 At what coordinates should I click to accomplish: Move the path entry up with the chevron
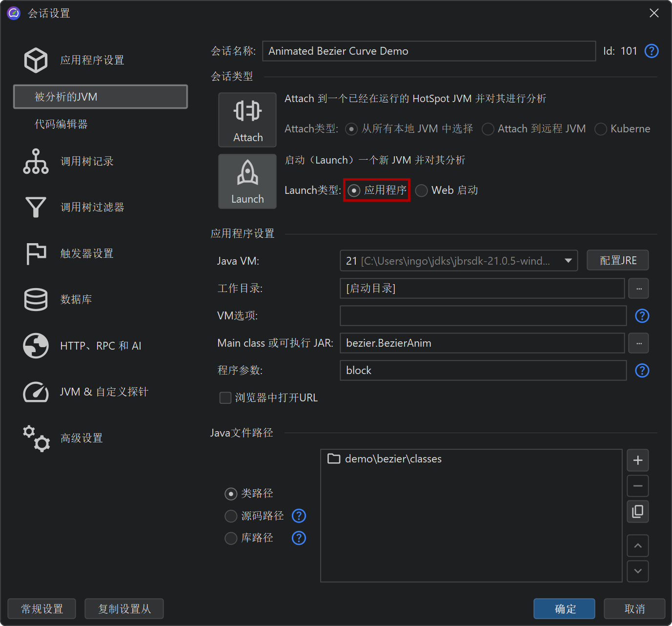click(637, 545)
